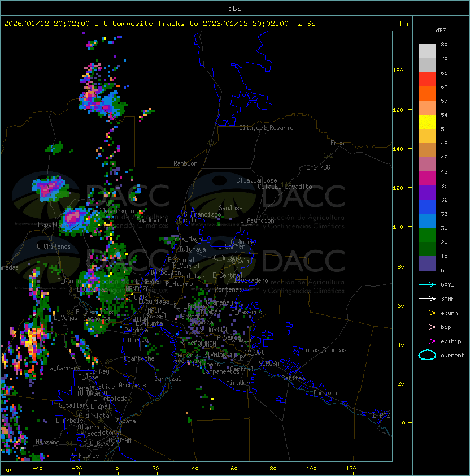
Task: Click the Anchoris map label
Action: 132,385
